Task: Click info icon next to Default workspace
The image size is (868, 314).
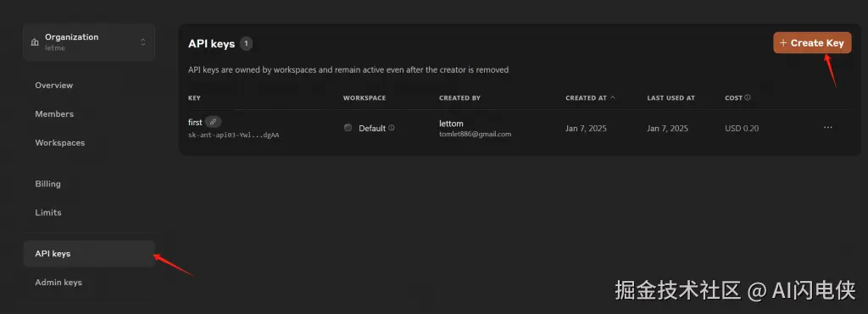Action: point(392,128)
